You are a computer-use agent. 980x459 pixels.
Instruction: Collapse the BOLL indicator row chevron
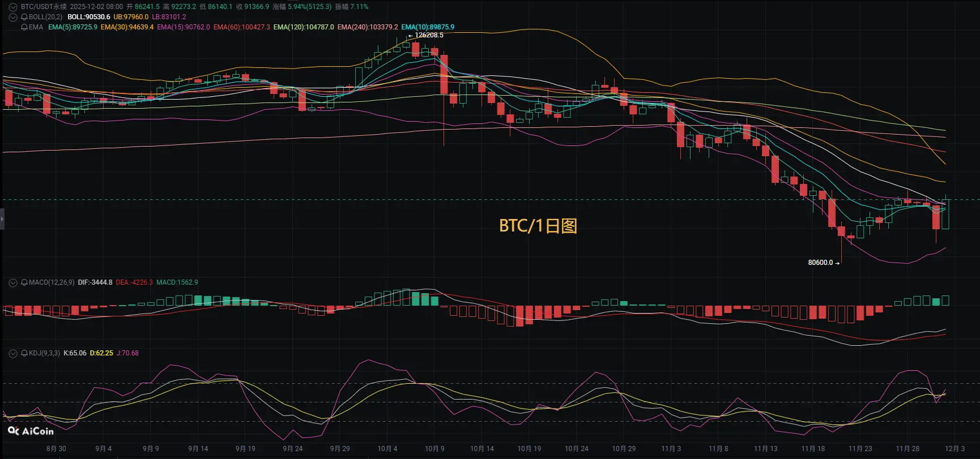13,17
